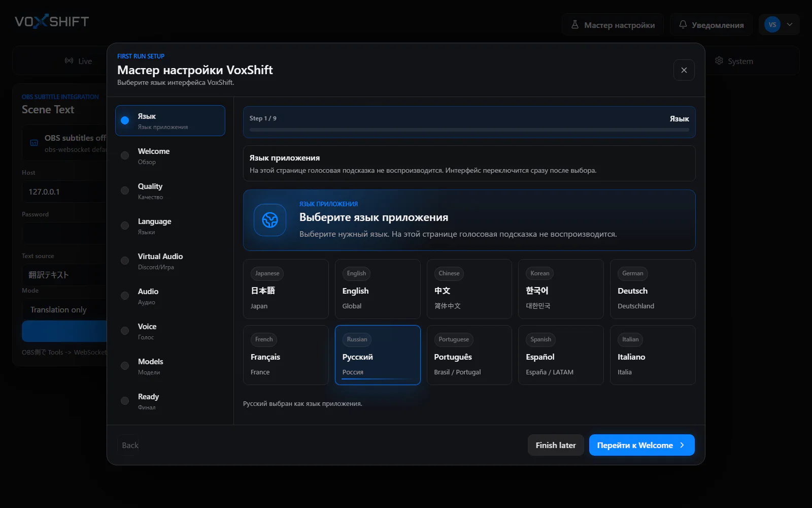Click 'Русский выбран как язык приложения.' status text
Screen dimensions: 812x508
coord(302,404)
